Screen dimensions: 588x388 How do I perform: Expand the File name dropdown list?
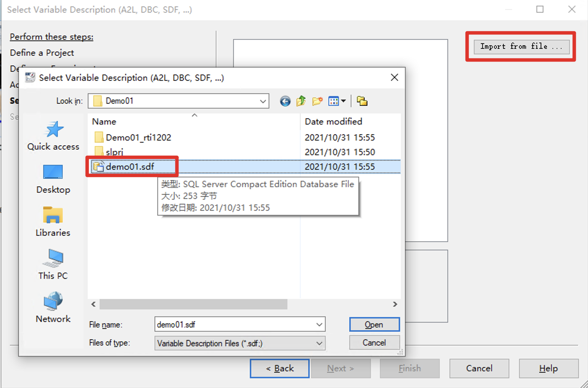coord(319,324)
